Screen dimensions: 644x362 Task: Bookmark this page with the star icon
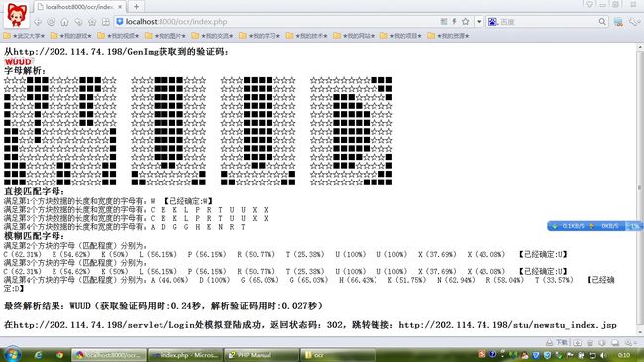[465, 22]
